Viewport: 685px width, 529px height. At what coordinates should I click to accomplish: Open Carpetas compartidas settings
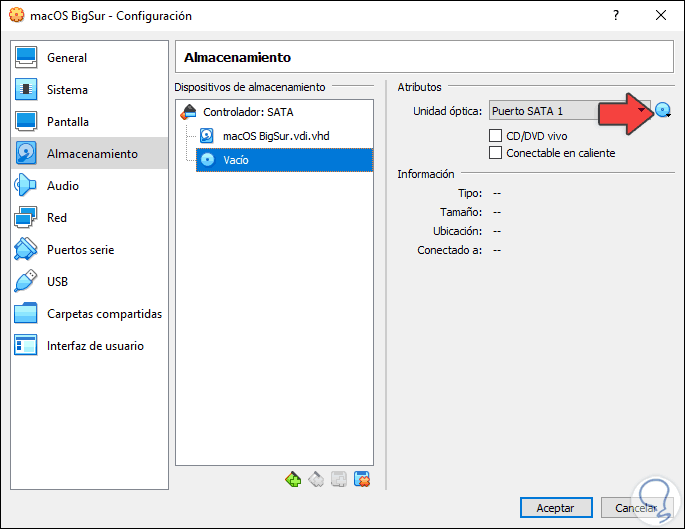click(x=90, y=314)
